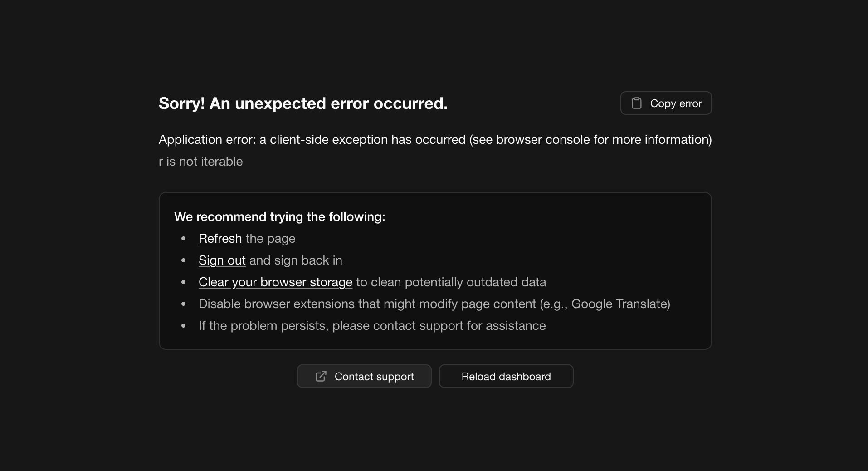Click the bullet point before Refresh
The height and width of the screenshot is (471, 868).
(184, 239)
